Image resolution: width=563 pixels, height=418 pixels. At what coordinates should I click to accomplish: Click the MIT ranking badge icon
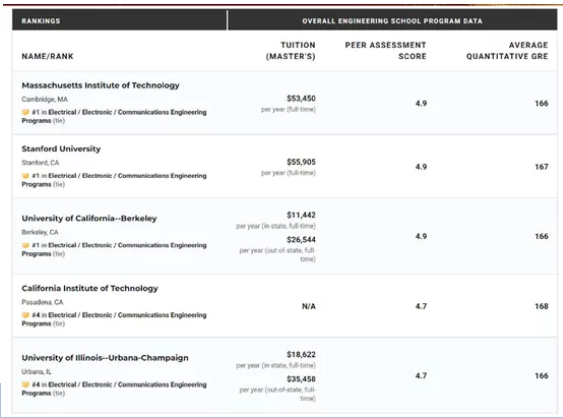(25, 112)
